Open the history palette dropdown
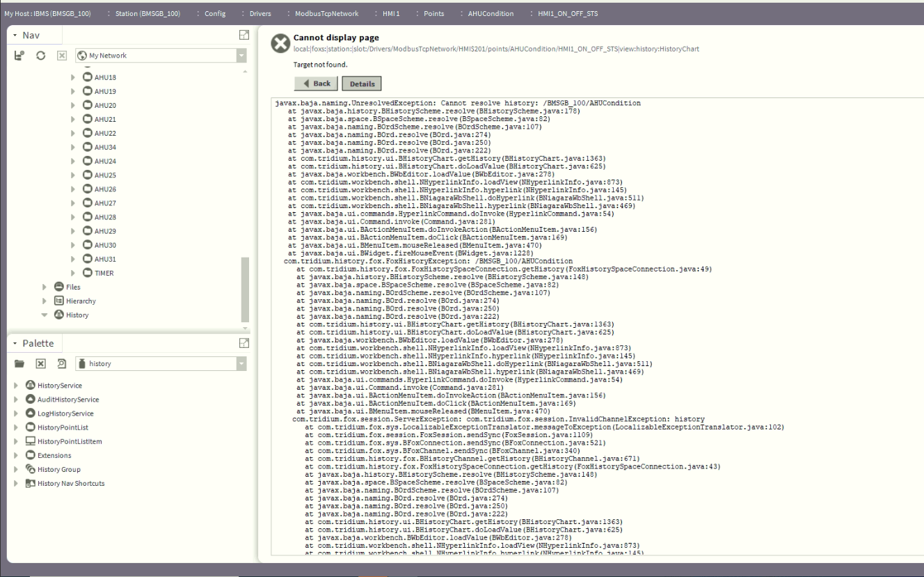This screenshot has height=577, width=924. click(241, 363)
